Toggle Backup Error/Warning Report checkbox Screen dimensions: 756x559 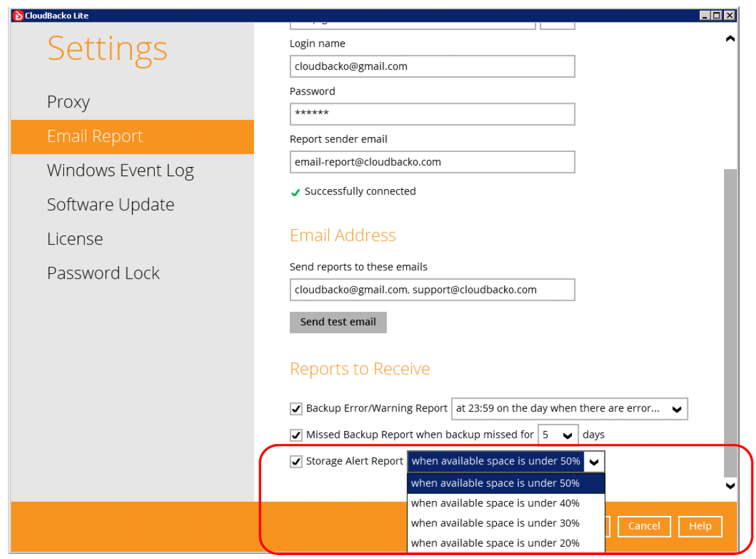pos(296,408)
